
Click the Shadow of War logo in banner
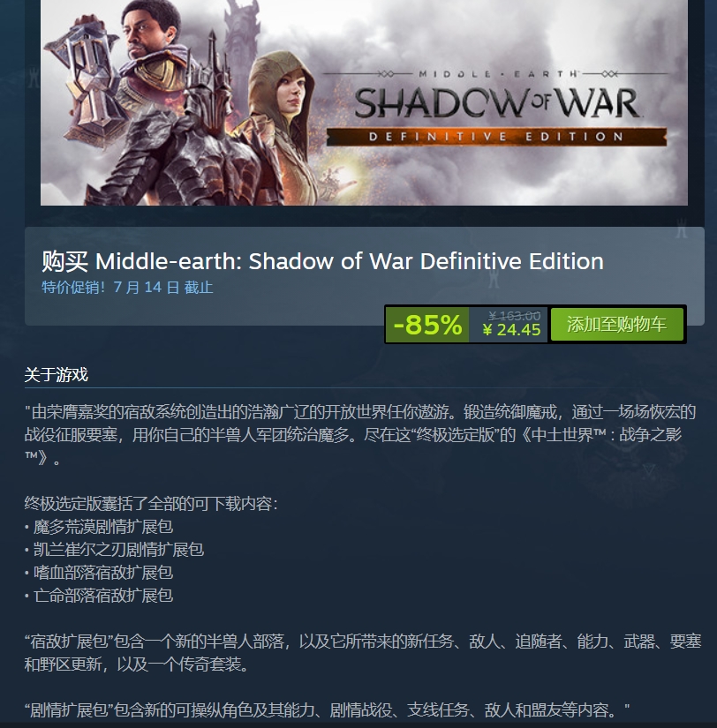coord(496,102)
